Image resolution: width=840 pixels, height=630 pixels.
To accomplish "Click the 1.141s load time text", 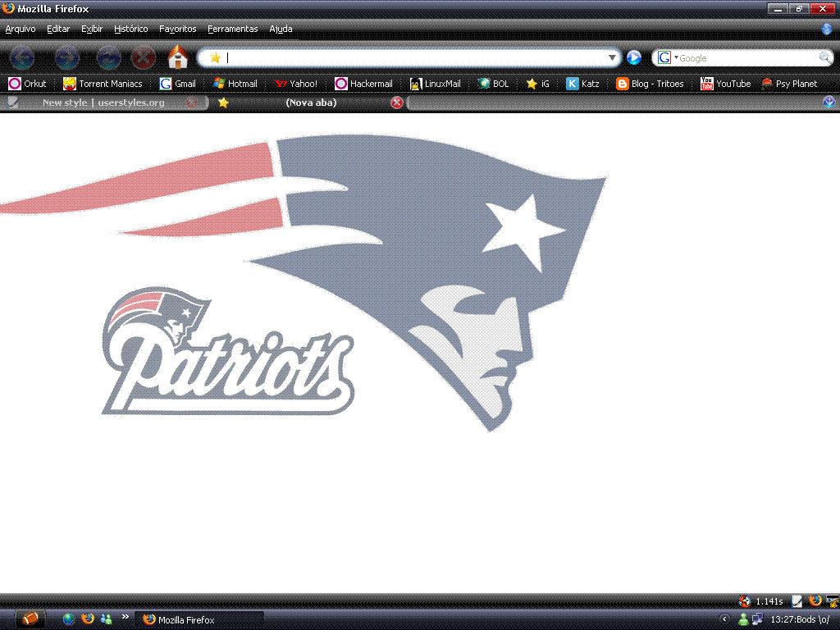I will [769, 601].
